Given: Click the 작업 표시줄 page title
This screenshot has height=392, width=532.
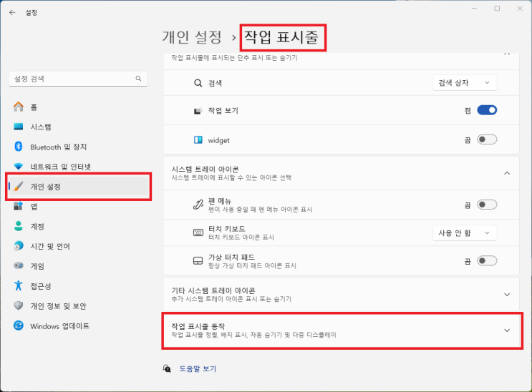Looking at the screenshot, I should tap(281, 37).
